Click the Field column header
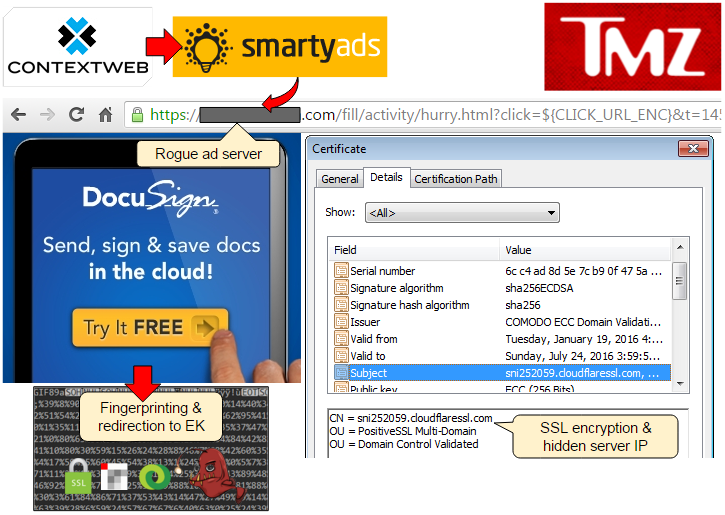Screen dimensions: 725x515 [414, 250]
